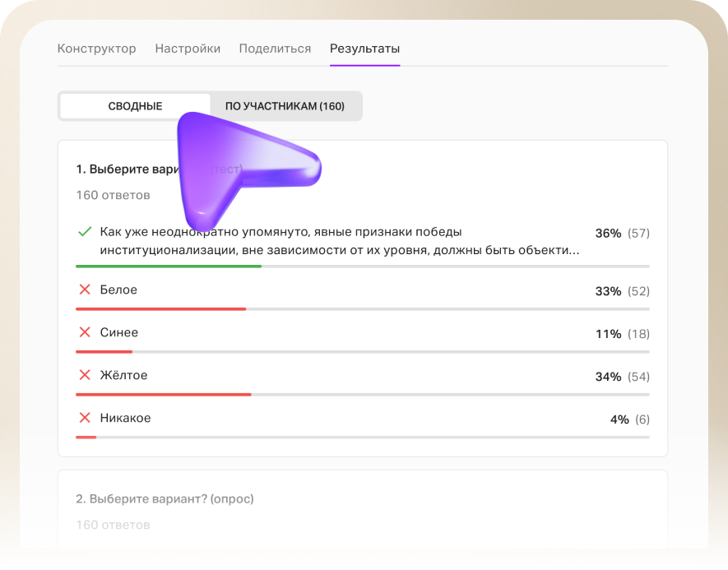Select the Результаты tab
Image resolution: width=728 pixels, height=570 pixels.
pos(364,49)
